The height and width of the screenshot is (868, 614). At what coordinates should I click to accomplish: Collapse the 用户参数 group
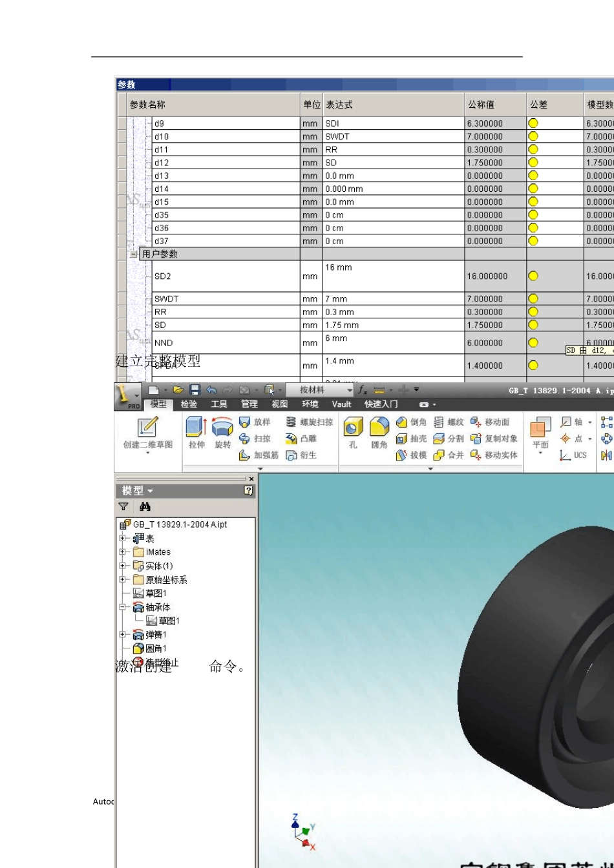[x=134, y=254]
